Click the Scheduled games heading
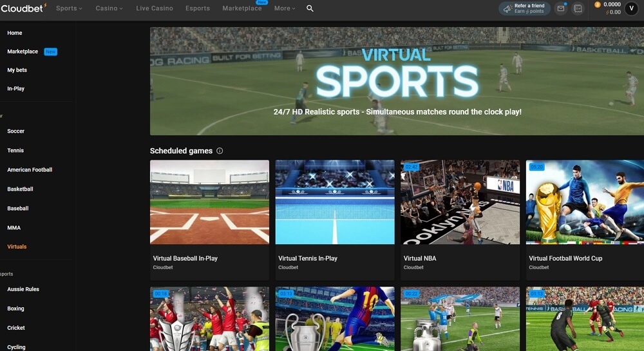The height and width of the screenshot is (351, 644). [x=181, y=151]
